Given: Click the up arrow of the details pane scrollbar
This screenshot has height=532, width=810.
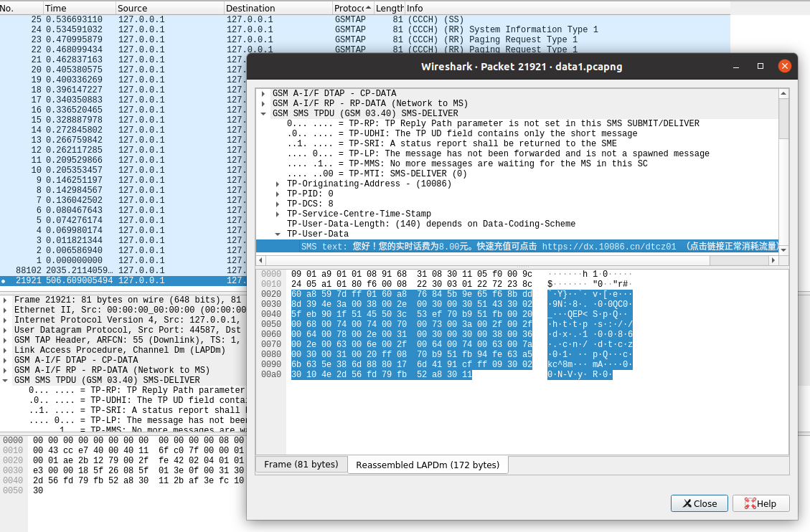Looking at the screenshot, I should point(782,92).
